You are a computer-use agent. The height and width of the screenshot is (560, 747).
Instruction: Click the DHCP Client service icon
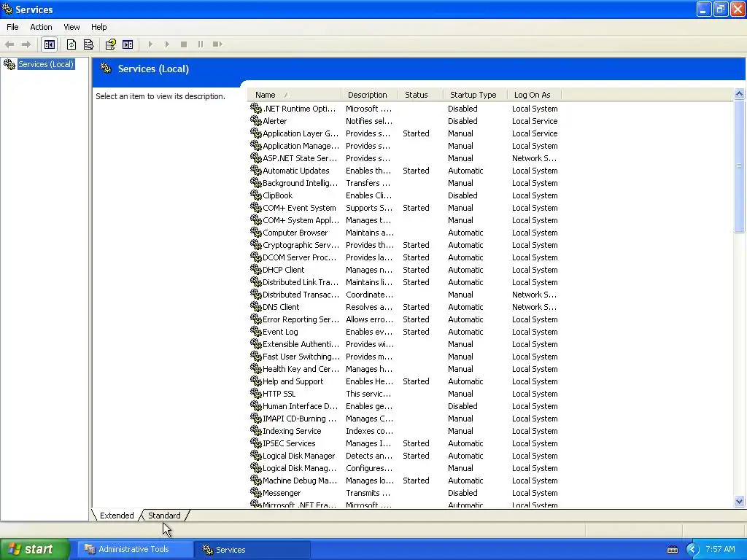tap(256, 270)
